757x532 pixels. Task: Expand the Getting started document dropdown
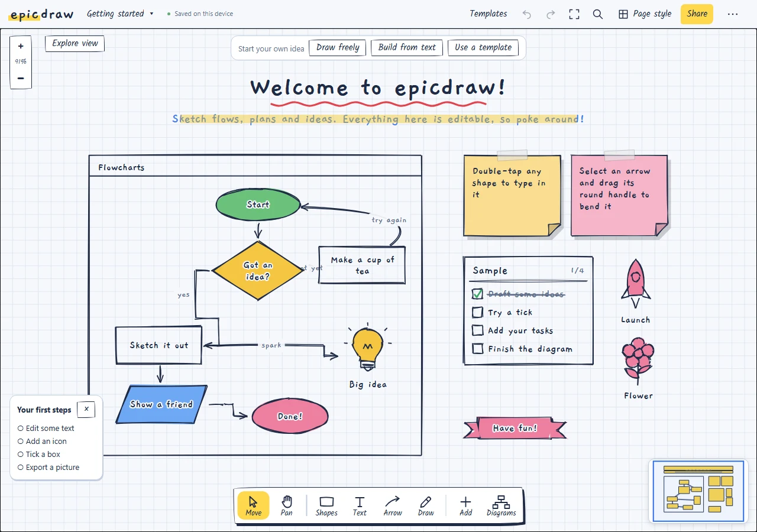point(120,14)
